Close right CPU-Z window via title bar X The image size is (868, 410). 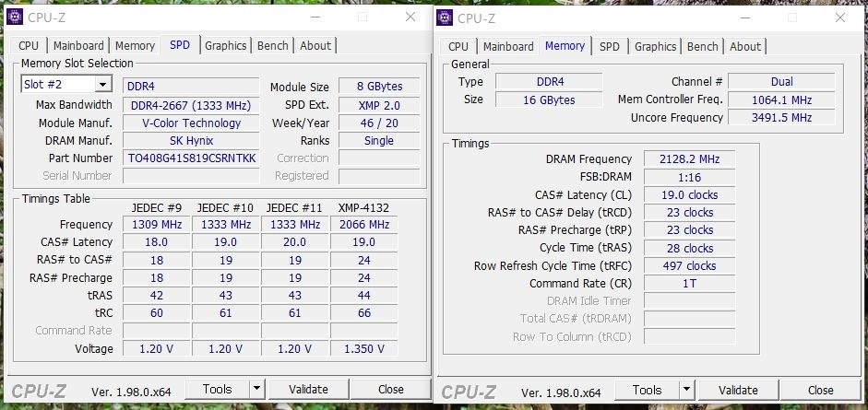pyautogui.click(x=839, y=18)
